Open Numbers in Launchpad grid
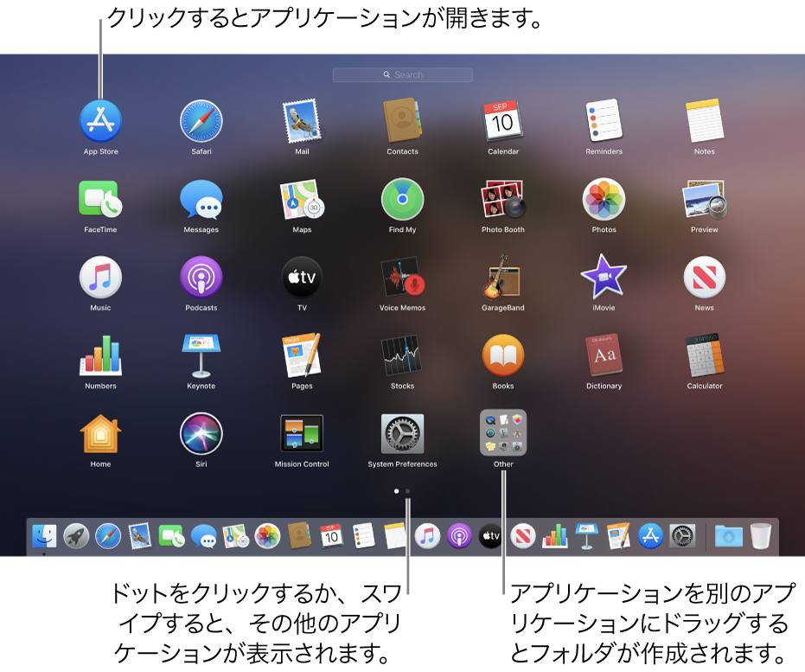Screen dimensions: 805x672 (x=100, y=355)
